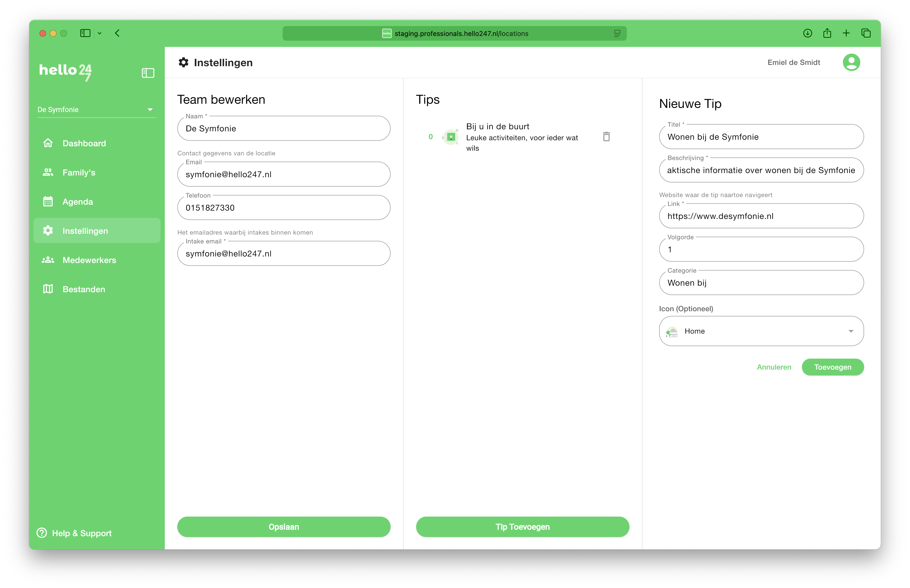Expand De Symfonie location dropdown
The image size is (910, 588).
coord(150,109)
